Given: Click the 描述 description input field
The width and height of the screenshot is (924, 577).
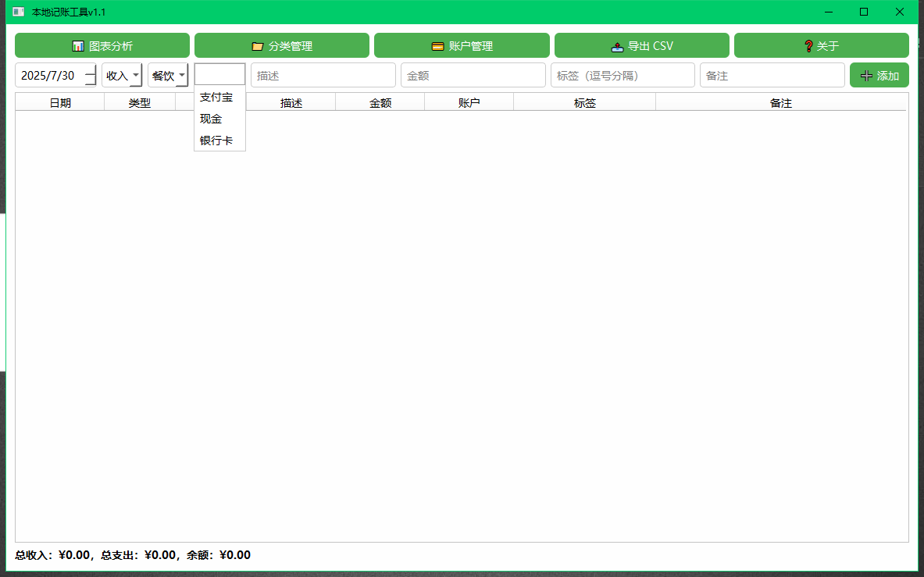Looking at the screenshot, I should (323, 75).
